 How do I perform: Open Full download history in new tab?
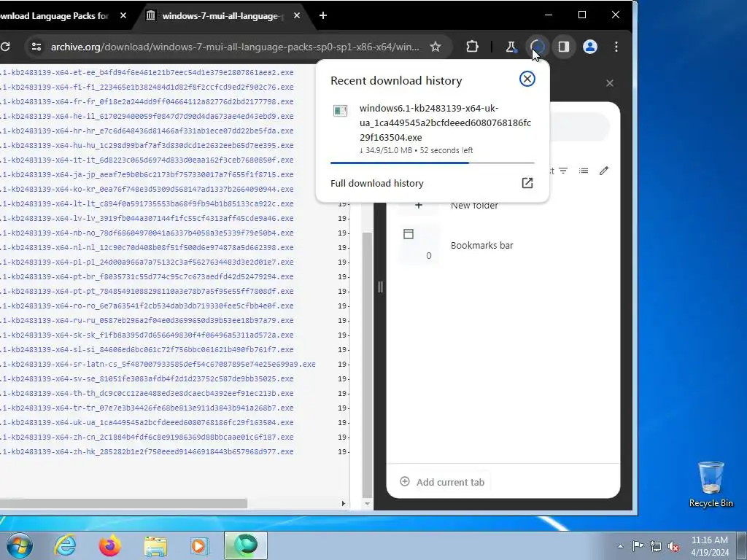527,183
